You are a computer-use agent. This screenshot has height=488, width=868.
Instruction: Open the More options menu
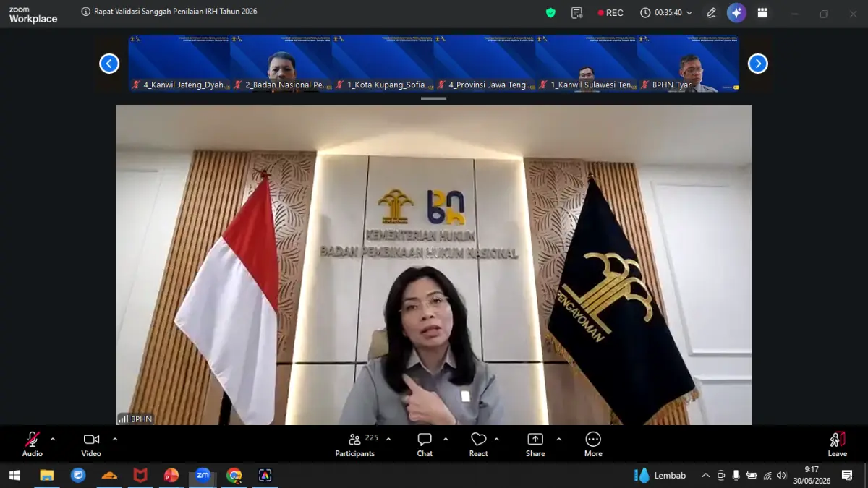click(x=593, y=444)
